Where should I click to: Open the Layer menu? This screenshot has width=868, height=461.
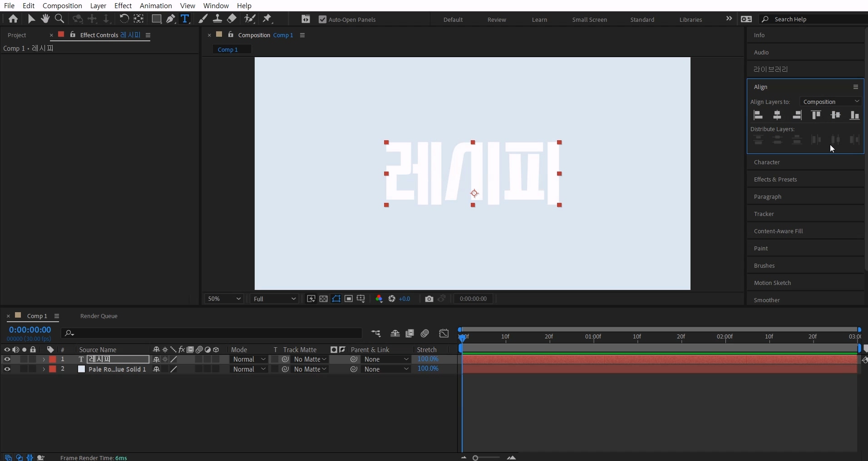coord(98,5)
